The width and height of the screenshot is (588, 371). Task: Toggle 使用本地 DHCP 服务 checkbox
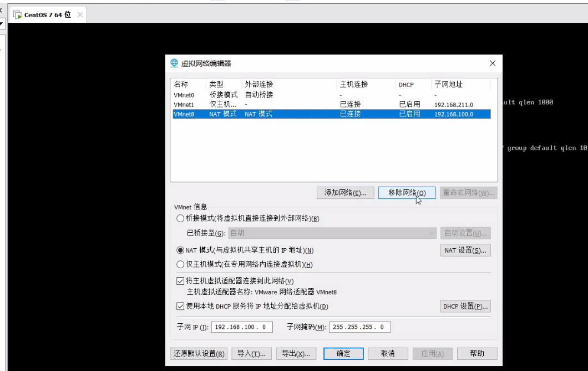tap(180, 306)
